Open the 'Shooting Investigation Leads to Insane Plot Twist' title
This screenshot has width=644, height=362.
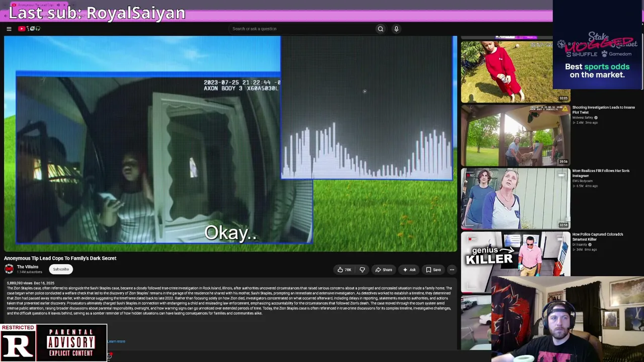(x=603, y=110)
